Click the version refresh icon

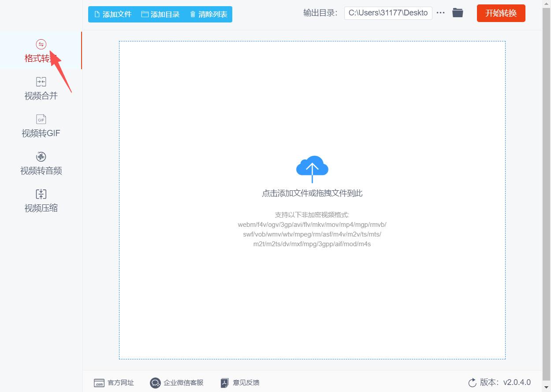[472, 382]
